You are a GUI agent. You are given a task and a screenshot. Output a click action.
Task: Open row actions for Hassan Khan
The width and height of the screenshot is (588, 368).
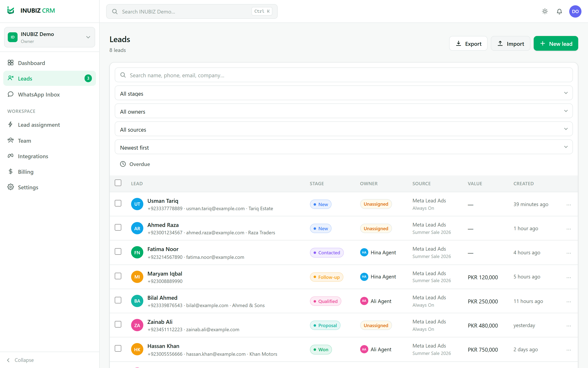pyautogui.click(x=569, y=350)
